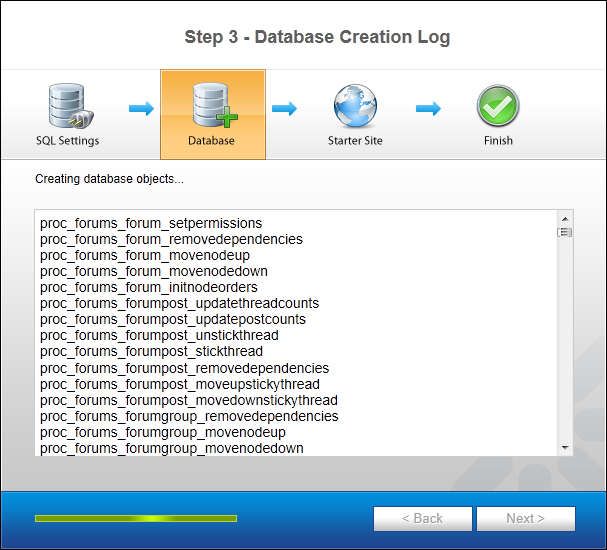Click log line proc_forums_forum_movenodeup
The height and width of the screenshot is (550, 607).
point(145,255)
